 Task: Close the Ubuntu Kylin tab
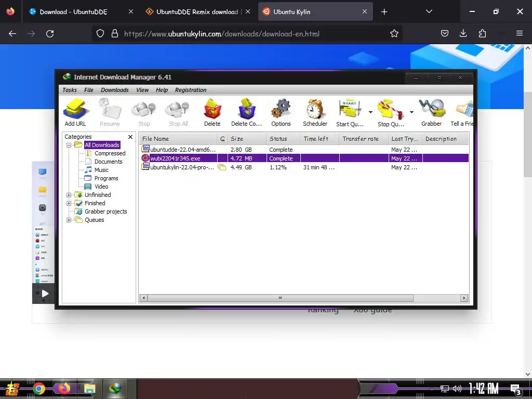pyautogui.click(x=365, y=11)
